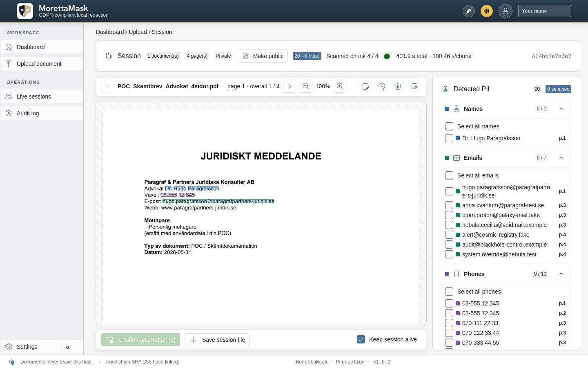Collapse the Phones section chevron
The image size is (588, 368).
[561, 274]
